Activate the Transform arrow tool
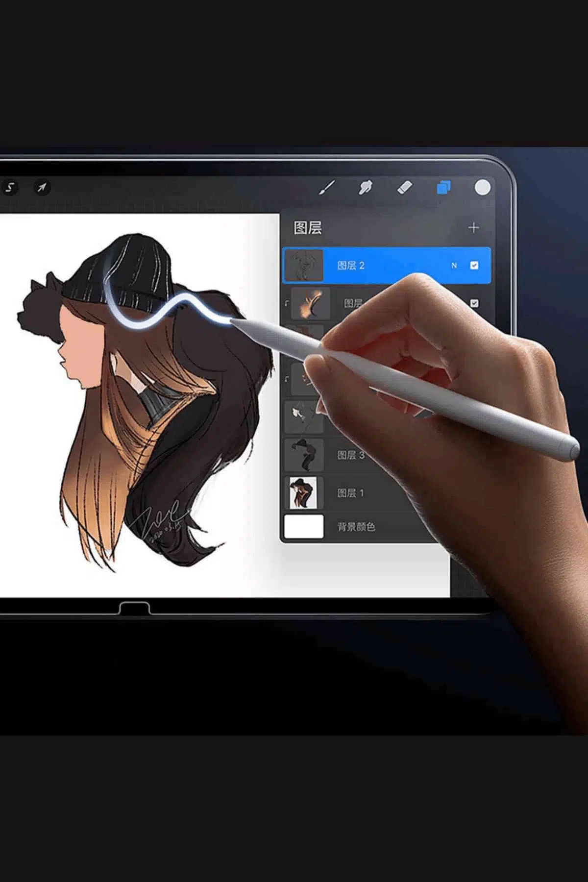Image resolution: width=588 pixels, height=882 pixels. click(42, 187)
